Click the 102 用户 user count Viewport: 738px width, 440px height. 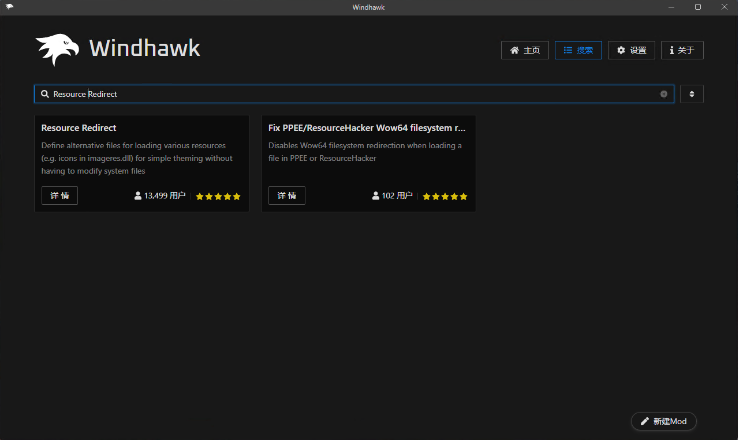tap(392, 196)
